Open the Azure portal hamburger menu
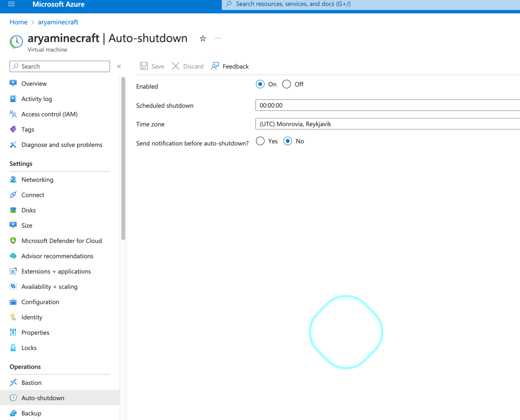The height and width of the screenshot is (420, 520). (x=12, y=4)
